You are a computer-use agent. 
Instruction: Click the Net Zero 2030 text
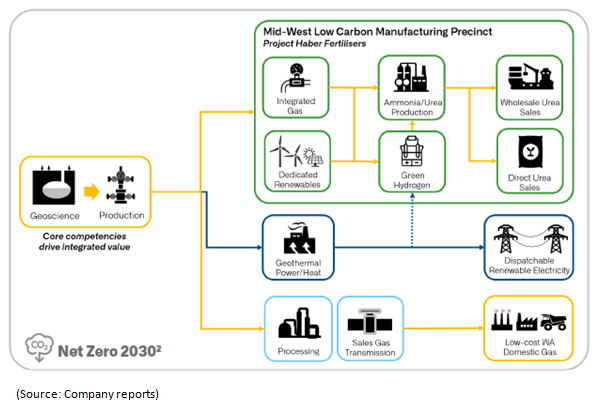[103, 349]
